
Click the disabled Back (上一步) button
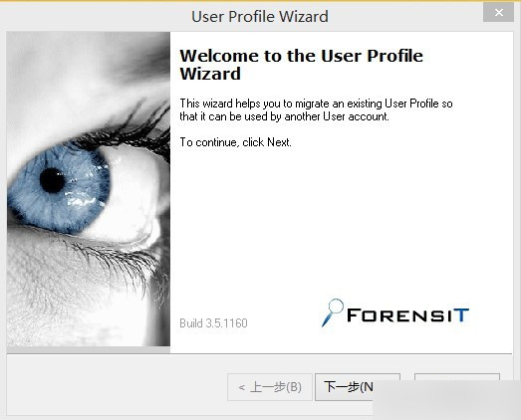click(270, 387)
